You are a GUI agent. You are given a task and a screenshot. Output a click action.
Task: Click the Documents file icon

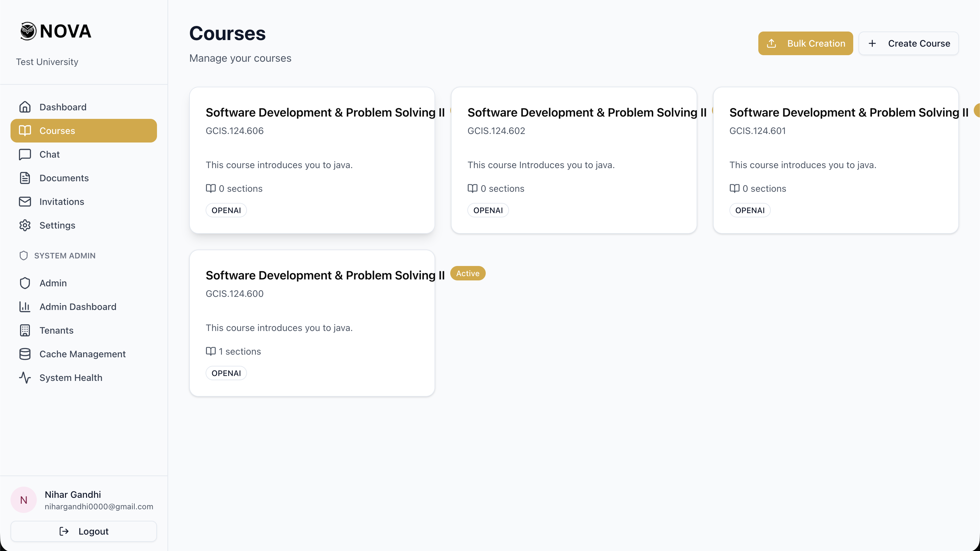tap(25, 178)
